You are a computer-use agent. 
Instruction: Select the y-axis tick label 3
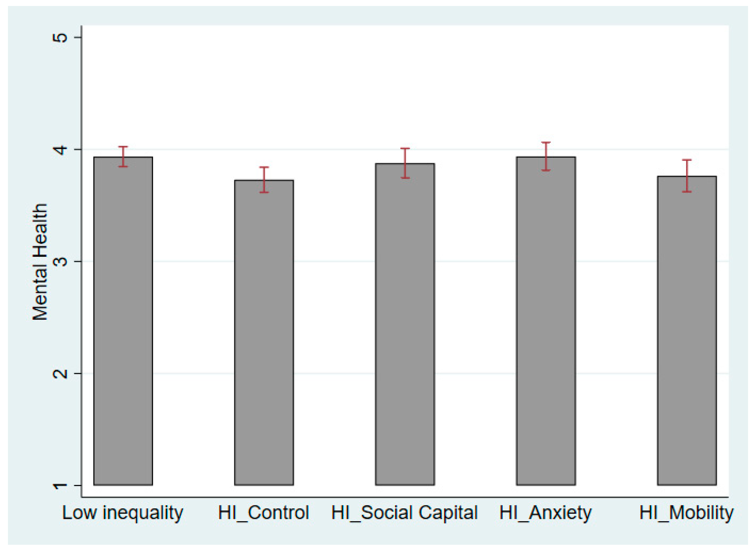60,261
